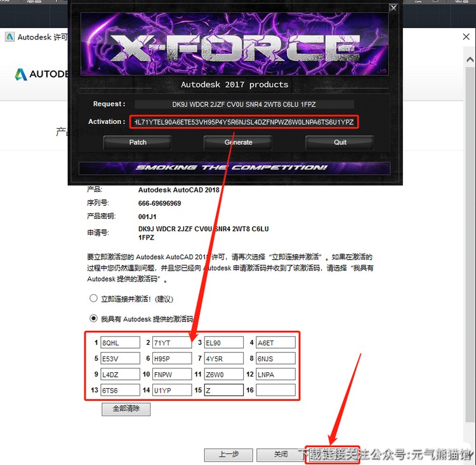Click inside the Activation code field
The height and width of the screenshot is (465, 476).
tap(244, 121)
